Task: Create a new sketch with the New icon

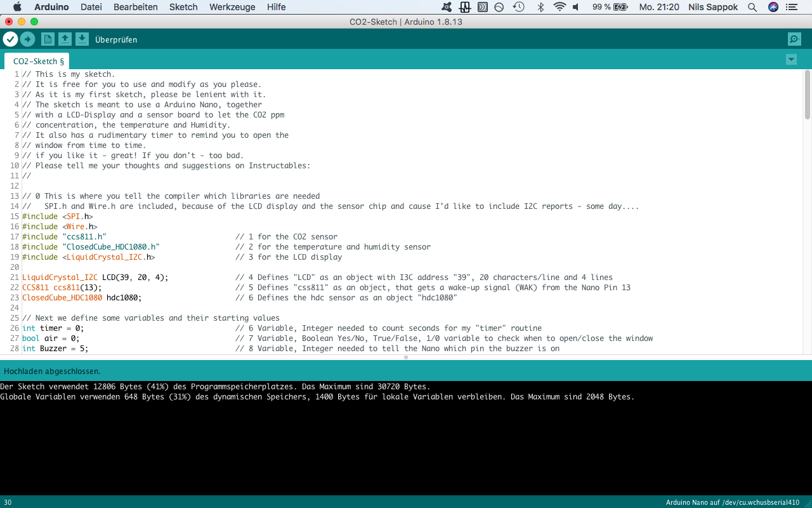Action: coord(48,39)
